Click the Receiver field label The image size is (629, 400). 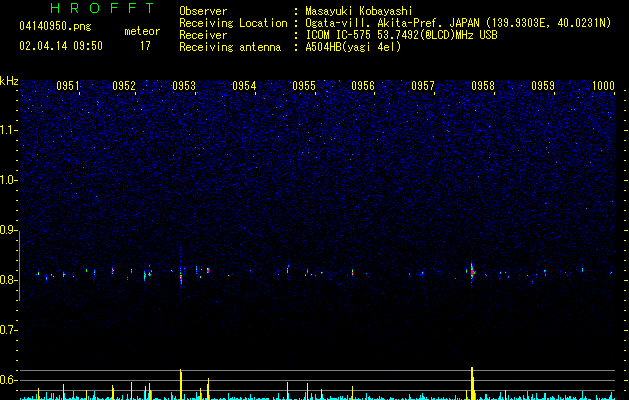[203, 35]
